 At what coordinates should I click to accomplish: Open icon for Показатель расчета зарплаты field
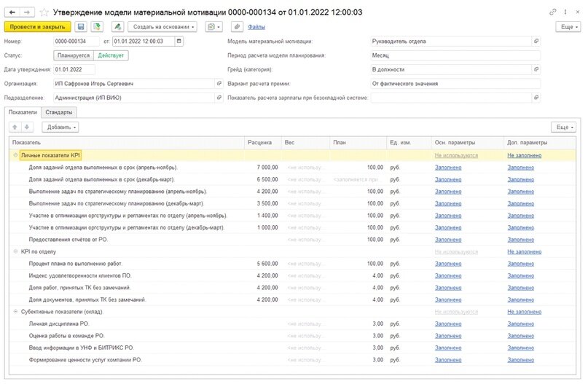point(536,98)
